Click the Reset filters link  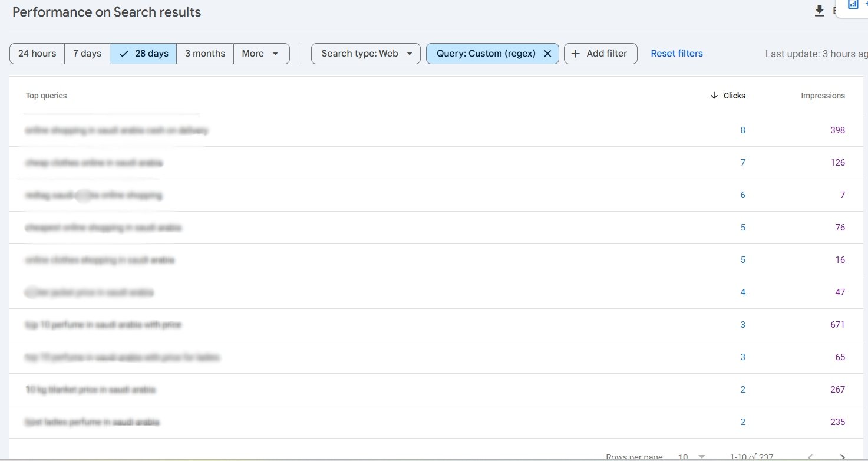point(676,54)
